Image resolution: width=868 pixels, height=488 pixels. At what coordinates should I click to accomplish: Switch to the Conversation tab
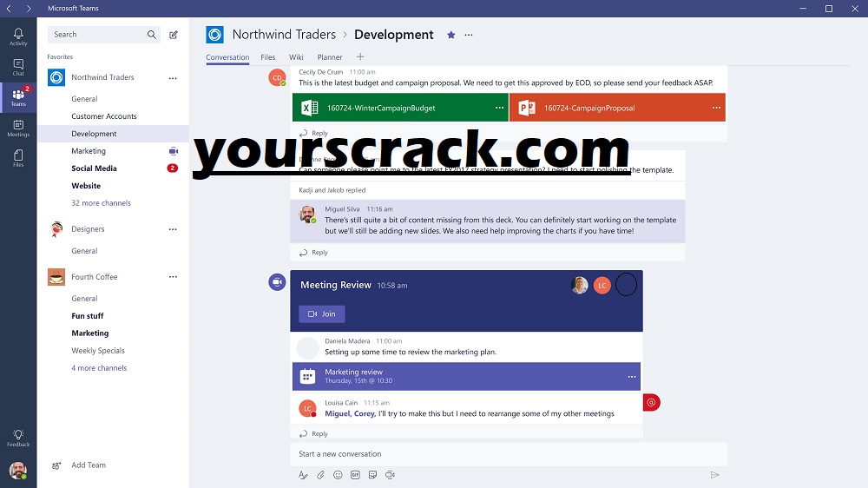pyautogui.click(x=227, y=57)
